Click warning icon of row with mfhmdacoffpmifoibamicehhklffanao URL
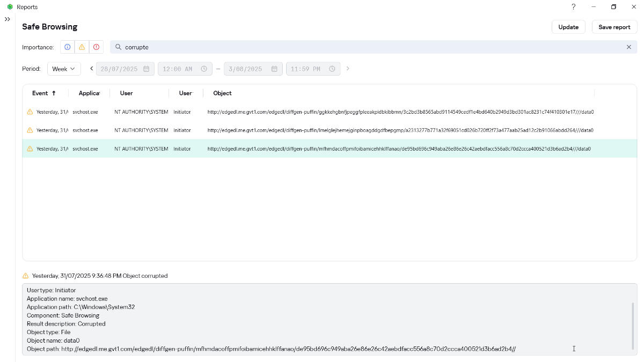This screenshot has width=644, height=362. pos(30,149)
